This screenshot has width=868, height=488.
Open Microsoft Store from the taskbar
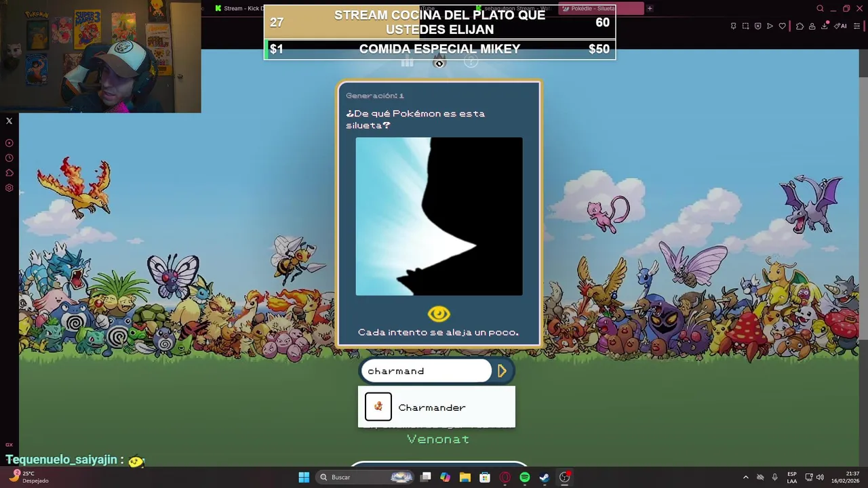(x=485, y=477)
